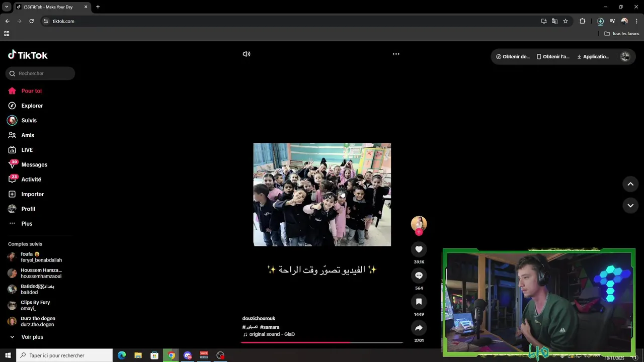The width and height of the screenshot is (644, 362).
Task: Open new Chrome tab
Action: point(98,7)
